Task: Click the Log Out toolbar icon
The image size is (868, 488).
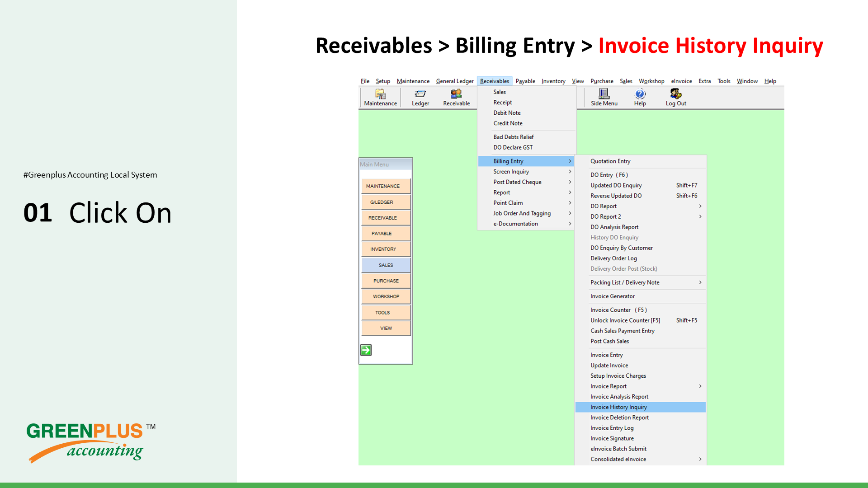Action: click(x=676, y=98)
